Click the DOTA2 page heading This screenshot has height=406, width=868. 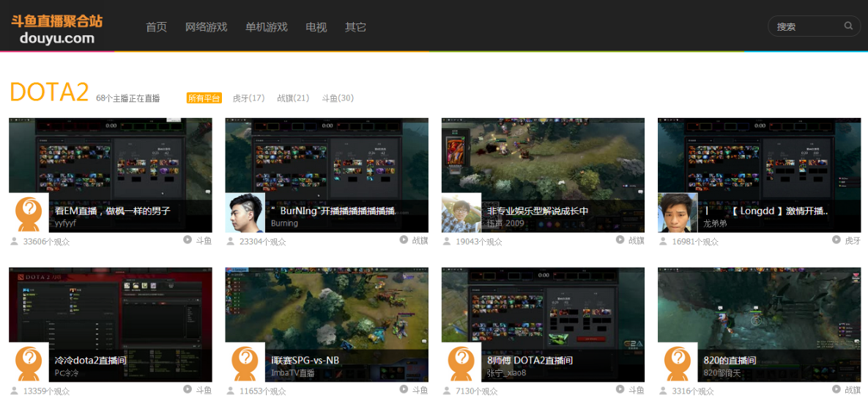pyautogui.click(x=49, y=92)
